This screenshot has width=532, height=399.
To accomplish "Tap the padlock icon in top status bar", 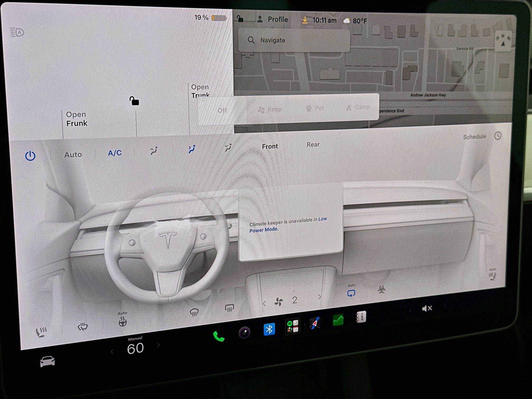I will 240,19.
